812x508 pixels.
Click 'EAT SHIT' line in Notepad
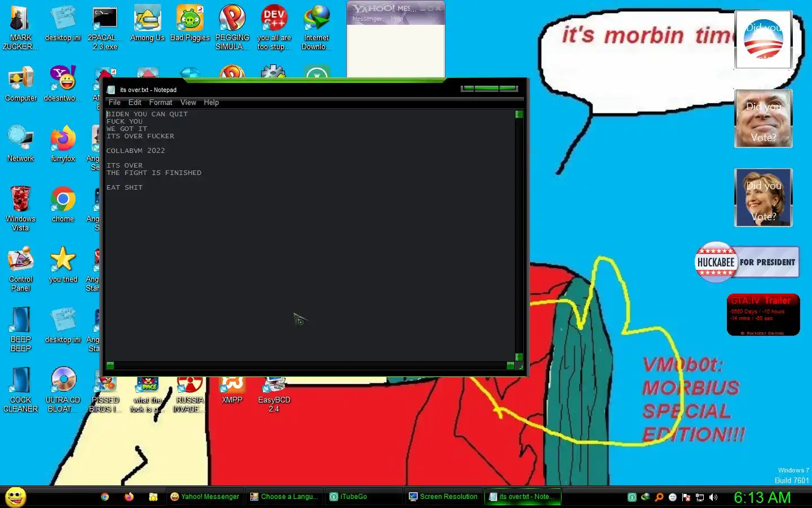point(124,187)
